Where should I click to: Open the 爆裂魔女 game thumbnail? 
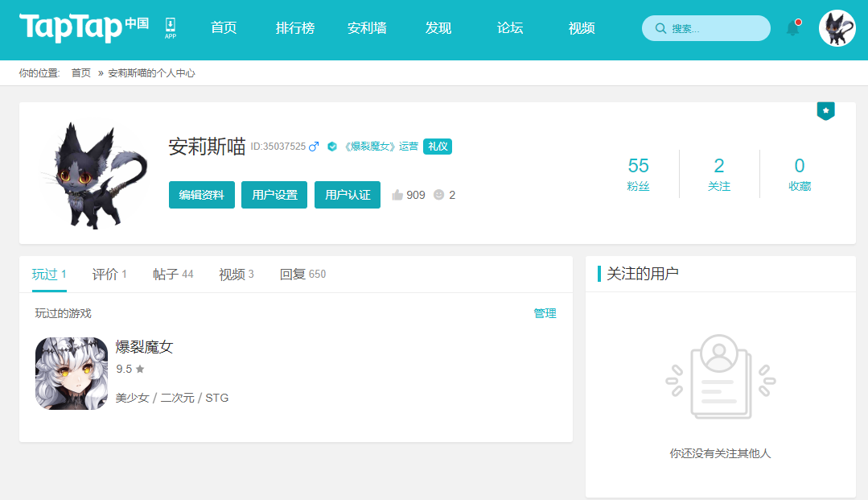[72, 373]
